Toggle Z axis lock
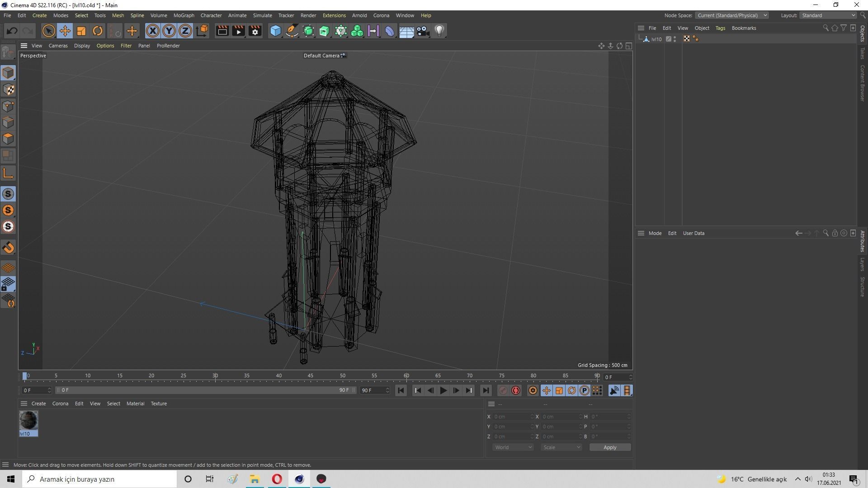 pos(185,31)
